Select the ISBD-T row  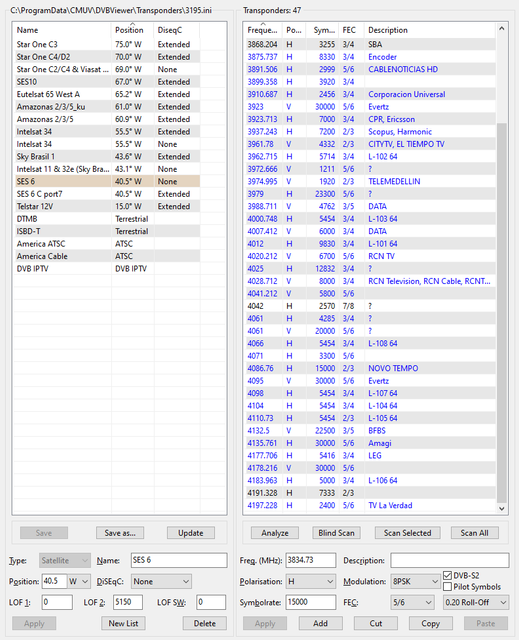point(107,231)
